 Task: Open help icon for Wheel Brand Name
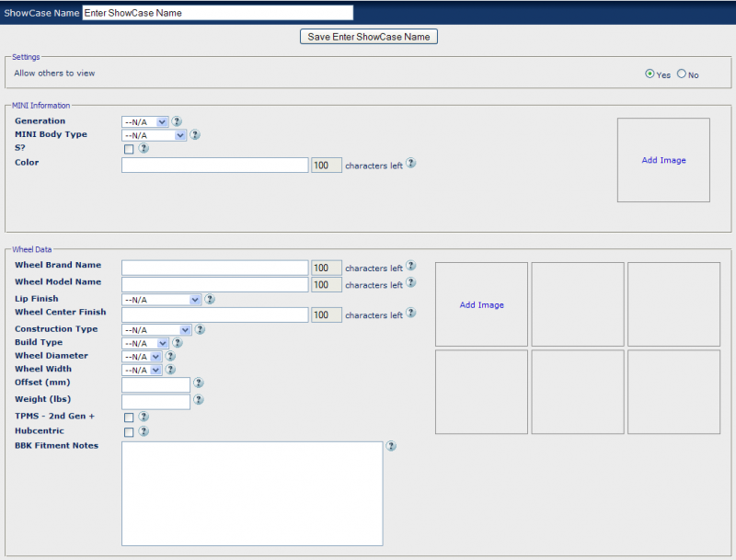tap(411, 267)
